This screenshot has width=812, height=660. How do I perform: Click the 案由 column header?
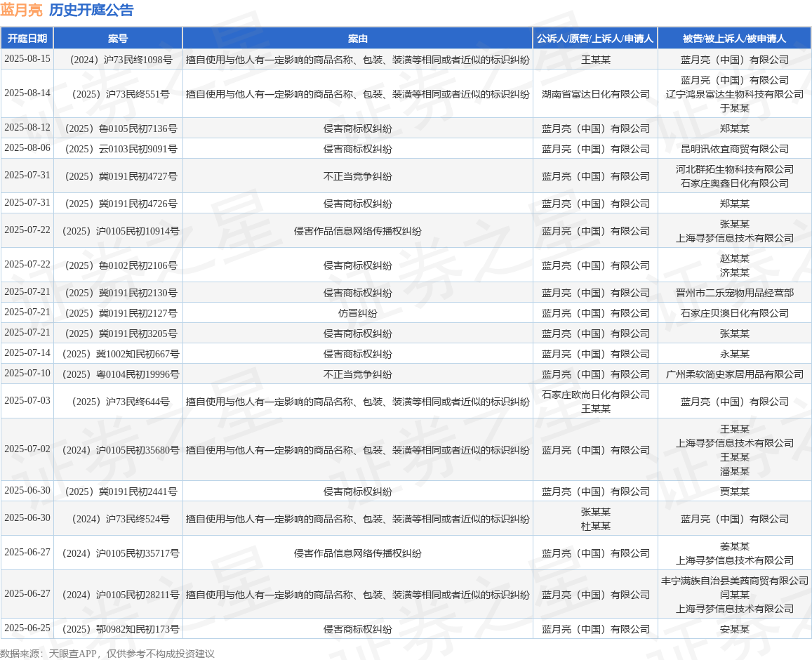[357, 39]
